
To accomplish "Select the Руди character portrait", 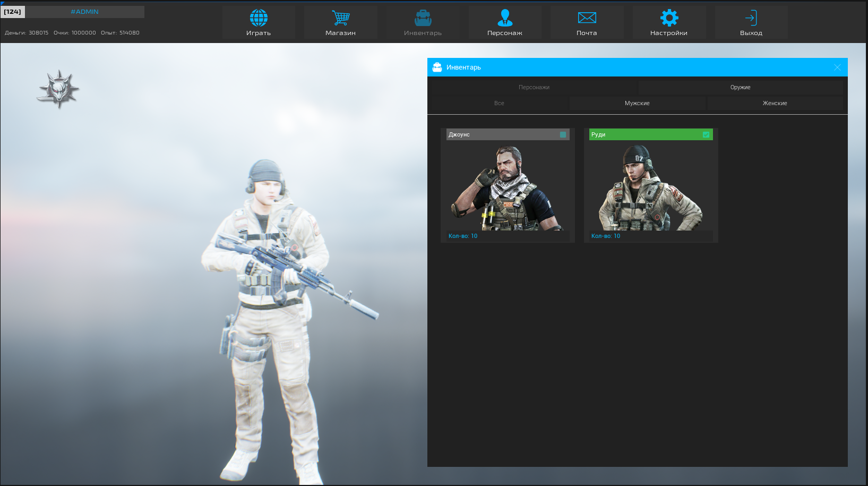I will coord(651,186).
